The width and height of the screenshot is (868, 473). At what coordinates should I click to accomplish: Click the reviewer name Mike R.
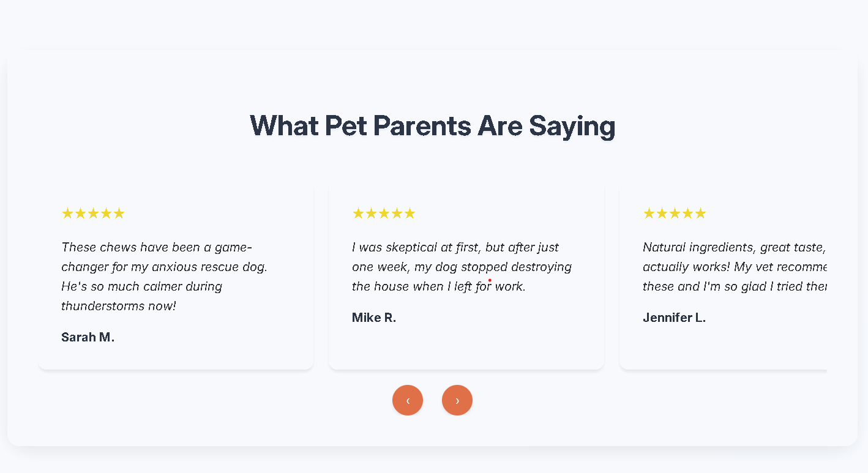(x=374, y=318)
